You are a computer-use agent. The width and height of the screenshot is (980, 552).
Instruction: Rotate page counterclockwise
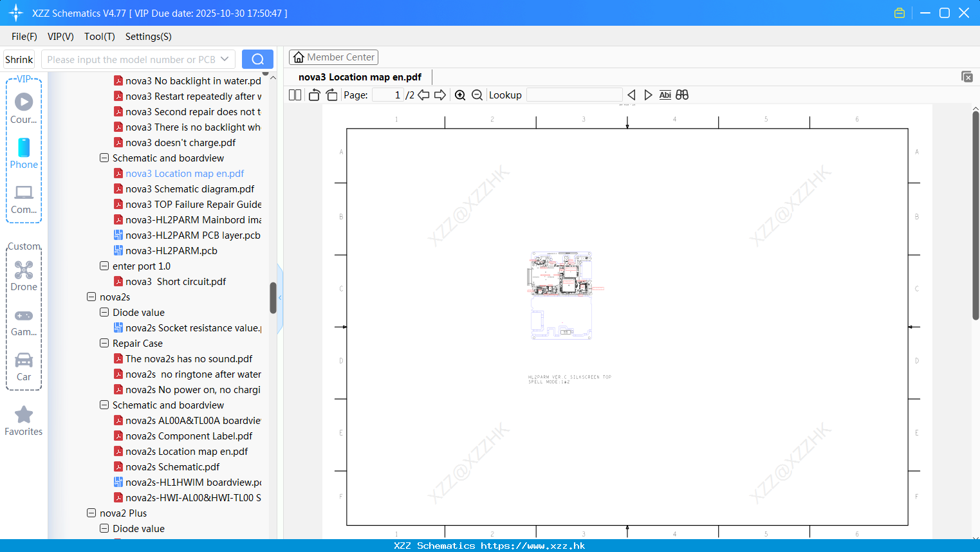click(x=314, y=95)
